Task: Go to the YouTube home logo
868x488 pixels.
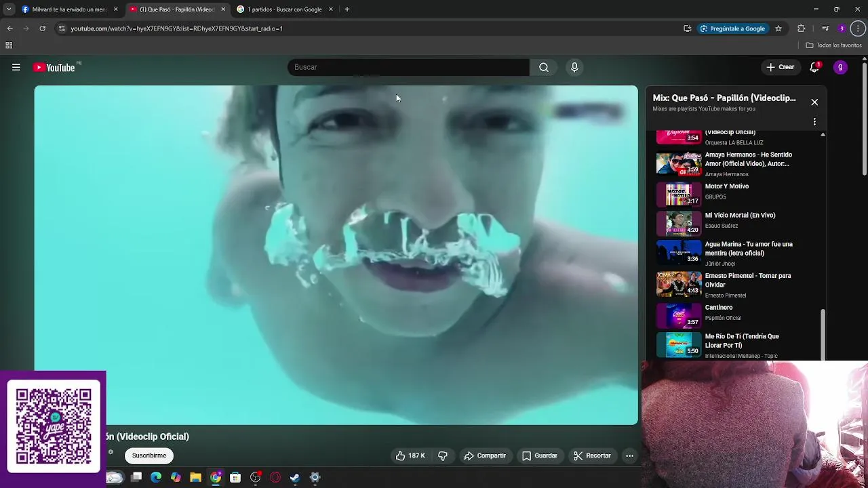Action: click(54, 67)
